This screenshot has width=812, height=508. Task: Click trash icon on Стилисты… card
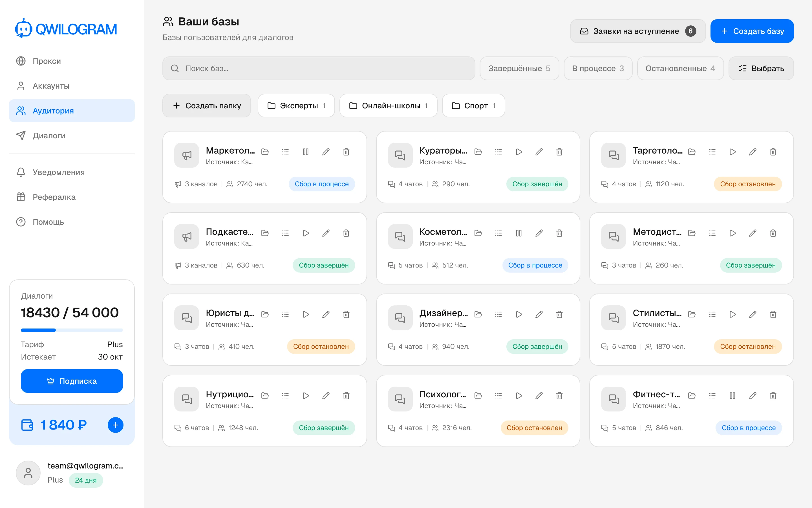(773, 314)
